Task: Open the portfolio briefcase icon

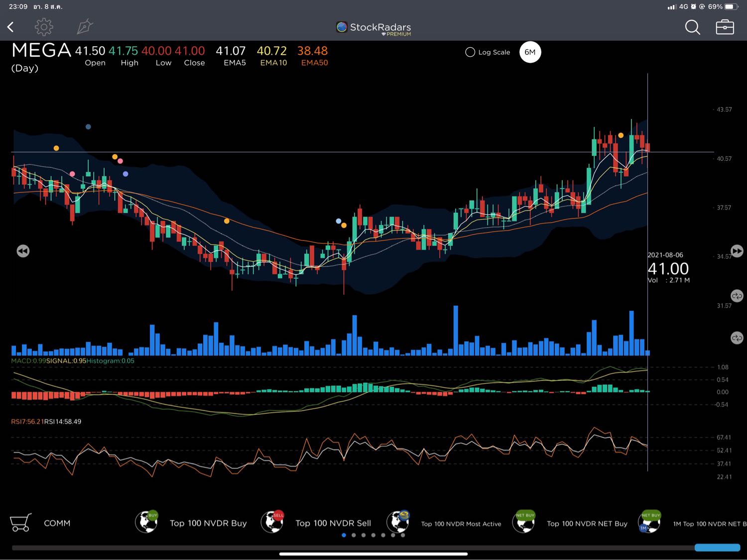Action: point(725,27)
